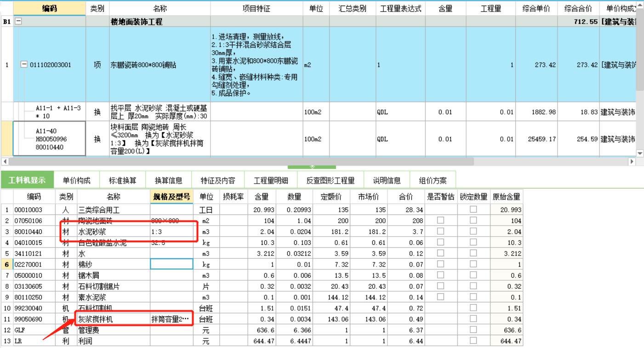Open the 换算信息 tab
644x348 pixels.
(168, 180)
